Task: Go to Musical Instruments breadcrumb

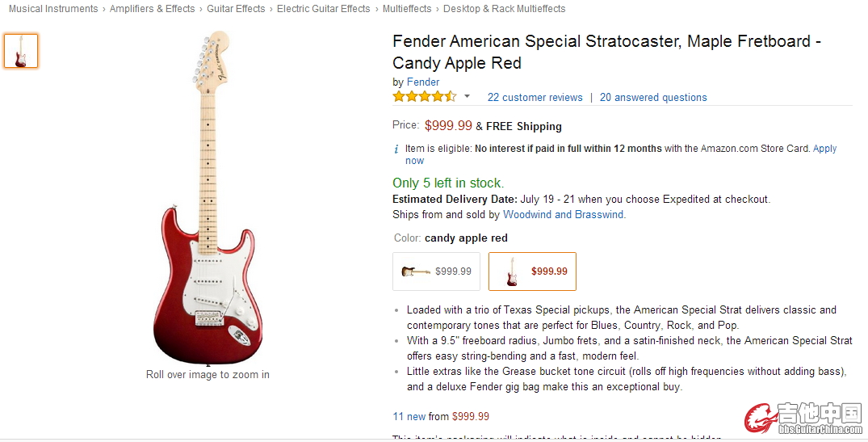Action: (x=53, y=9)
